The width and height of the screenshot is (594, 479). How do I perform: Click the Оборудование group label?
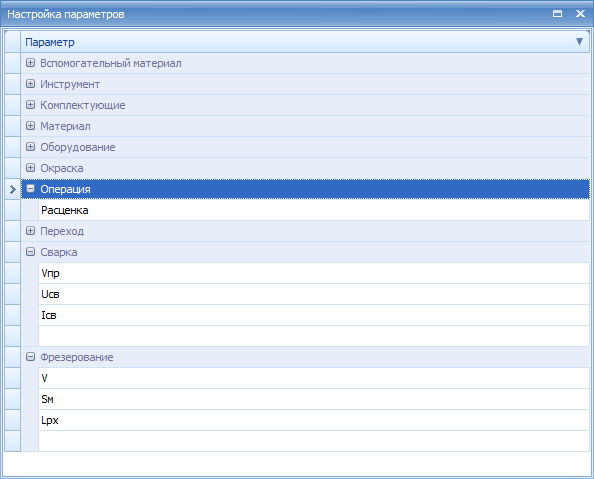click(78, 147)
